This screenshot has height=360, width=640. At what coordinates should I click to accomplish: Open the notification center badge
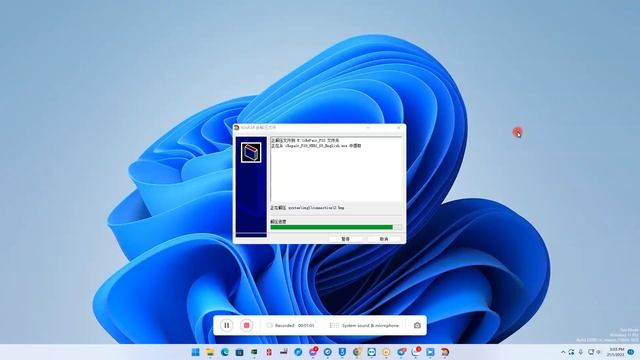coord(631,352)
